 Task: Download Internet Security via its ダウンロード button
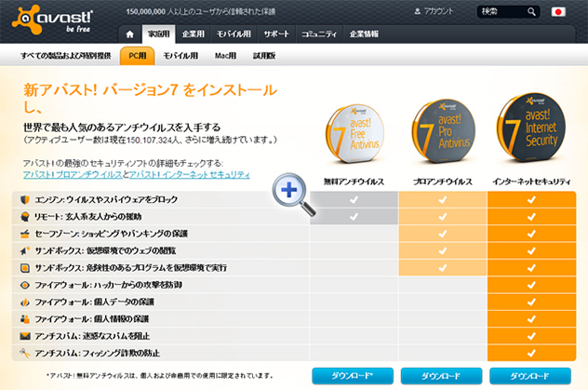[x=530, y=376]
